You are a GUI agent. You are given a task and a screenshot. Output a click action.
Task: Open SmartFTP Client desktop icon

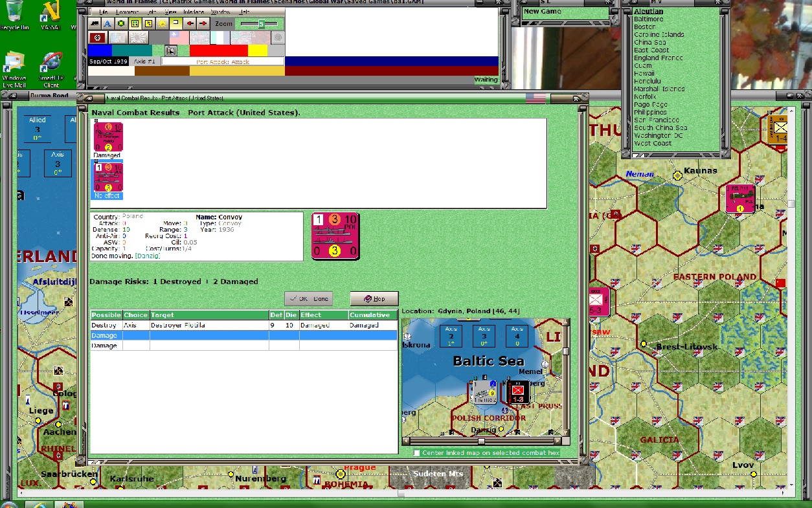point(51,69)
